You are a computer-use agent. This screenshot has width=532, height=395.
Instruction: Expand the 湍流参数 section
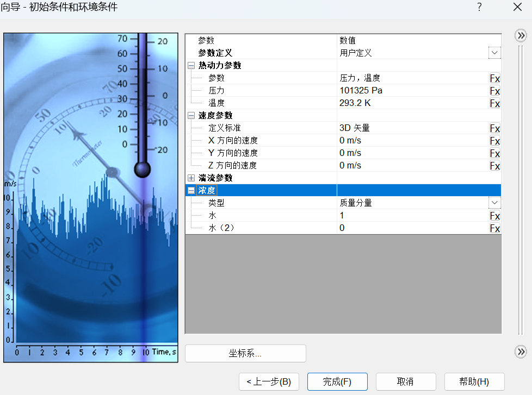191,178
